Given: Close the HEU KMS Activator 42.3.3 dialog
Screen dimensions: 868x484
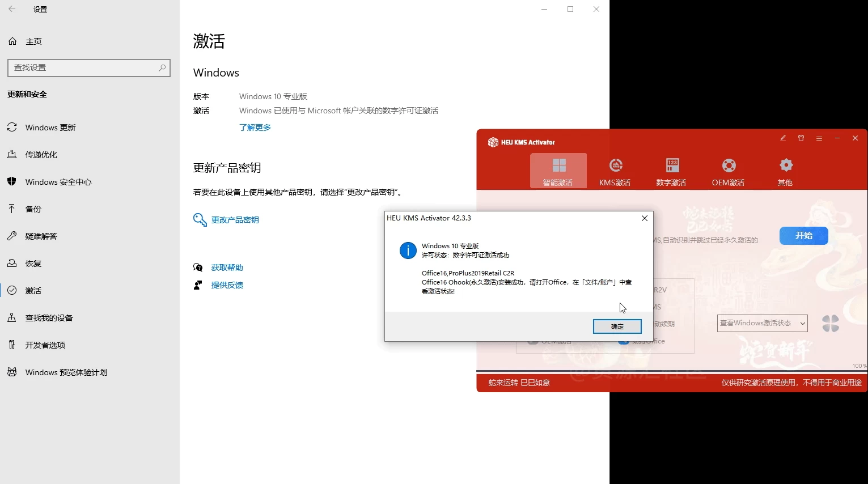Looking at the screenshot, I should [645, 218].
